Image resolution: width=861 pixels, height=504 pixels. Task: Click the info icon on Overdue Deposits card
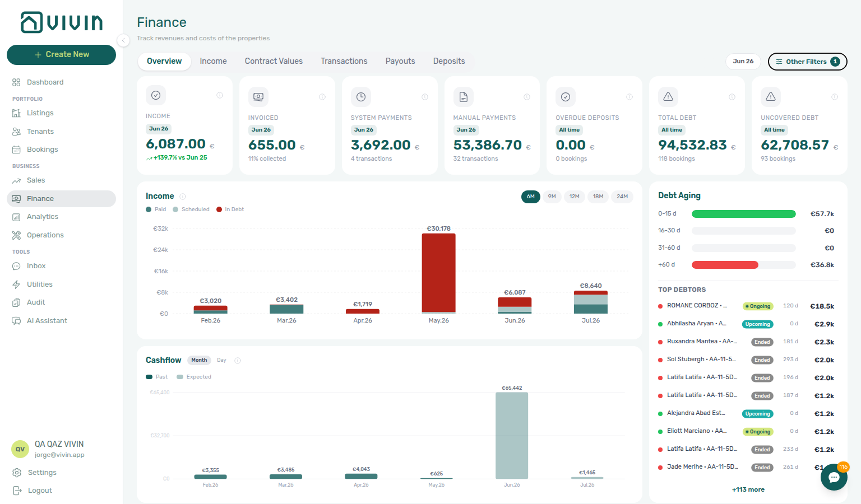[x=629, y=97]
